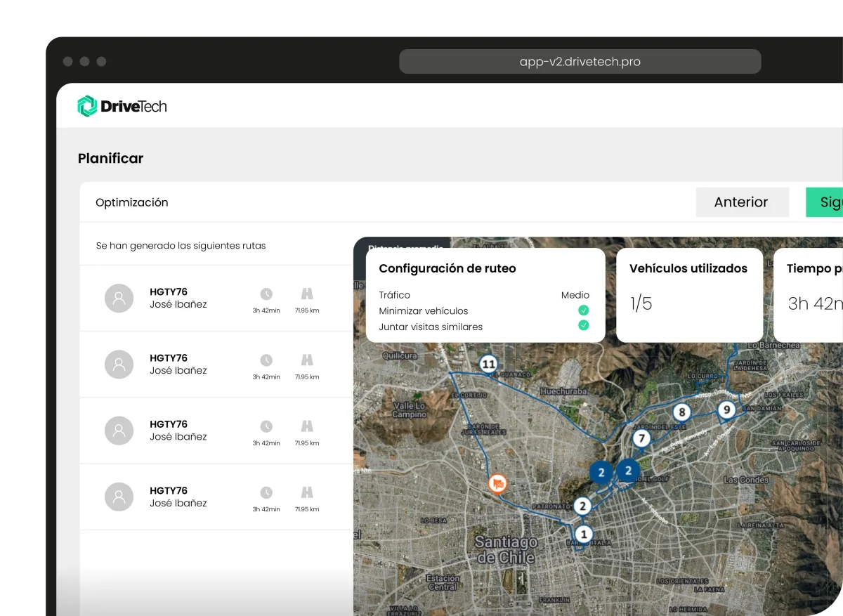Click the road distance icon in third route row
This screenshot has width=843, height=616.
[x=307, y=426]
